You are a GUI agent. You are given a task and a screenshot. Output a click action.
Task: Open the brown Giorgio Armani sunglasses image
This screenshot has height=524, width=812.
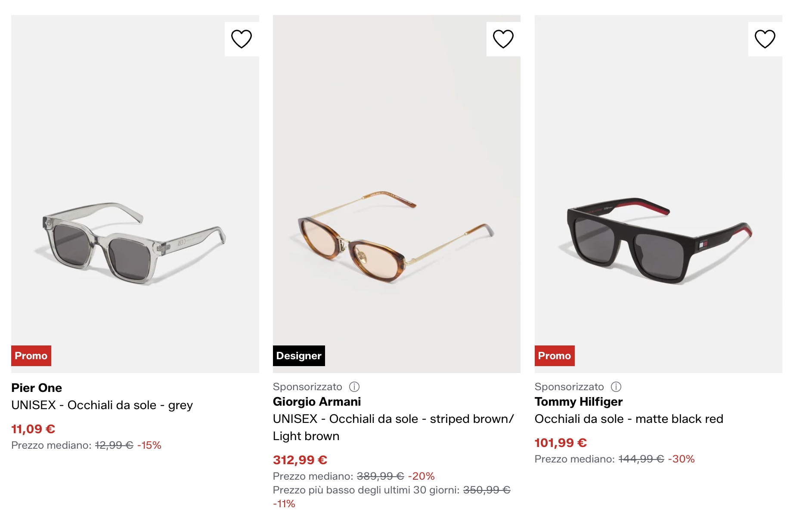pyautogui.click(x=397, y=194)
